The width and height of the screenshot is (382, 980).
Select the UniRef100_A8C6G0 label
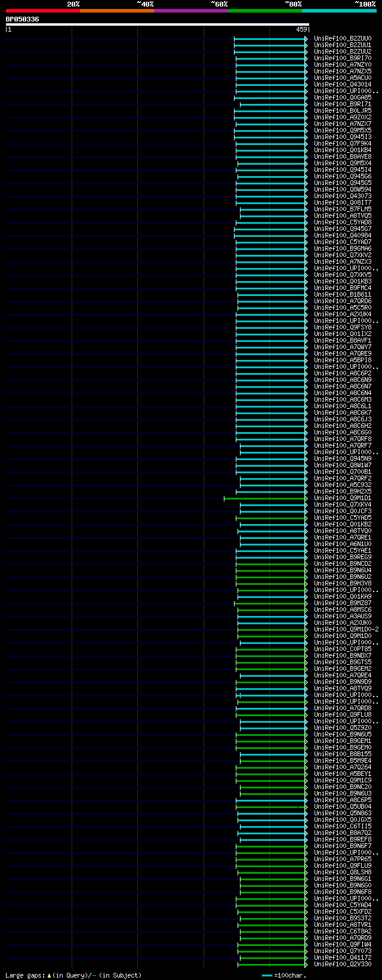click(x=343, y=433)
